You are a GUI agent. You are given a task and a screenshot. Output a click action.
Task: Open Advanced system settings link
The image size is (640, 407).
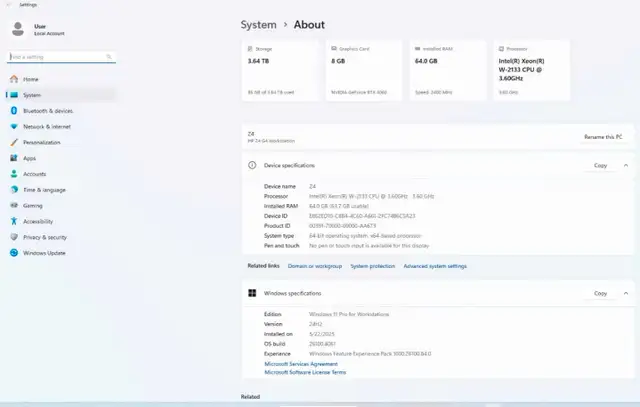pyautogui.click(x=435, y=266)
